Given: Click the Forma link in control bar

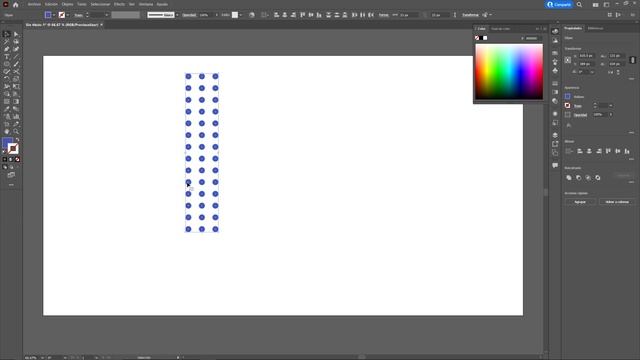Looking at the screenshot, I should [383, 15].
